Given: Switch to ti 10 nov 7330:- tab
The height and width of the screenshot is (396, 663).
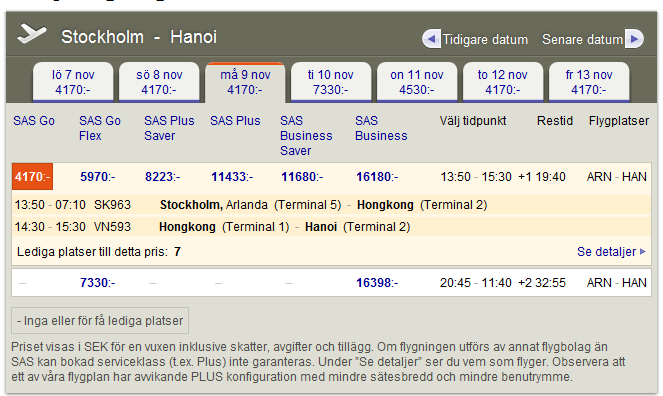Looking at the screenshot, I should click(331, 82).
